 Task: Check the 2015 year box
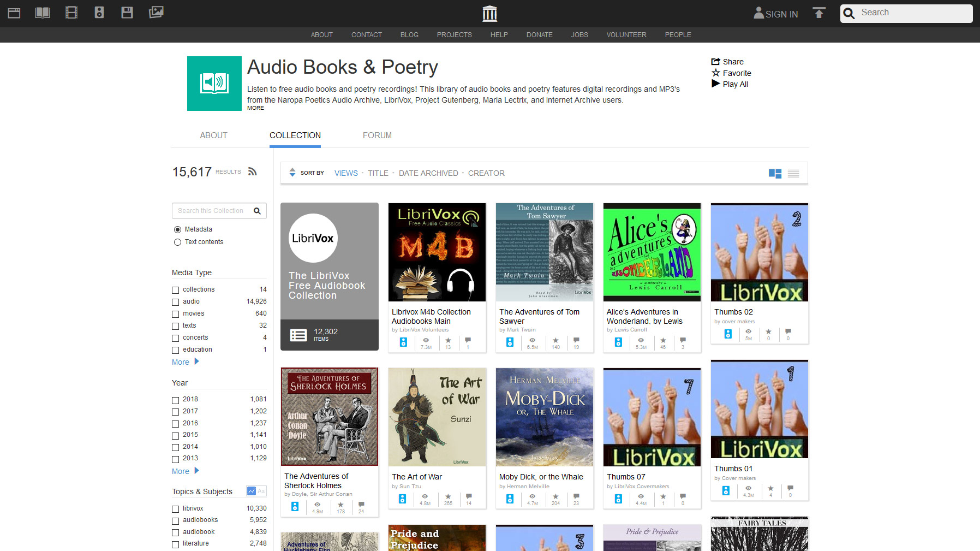click(x=175, y=435)
